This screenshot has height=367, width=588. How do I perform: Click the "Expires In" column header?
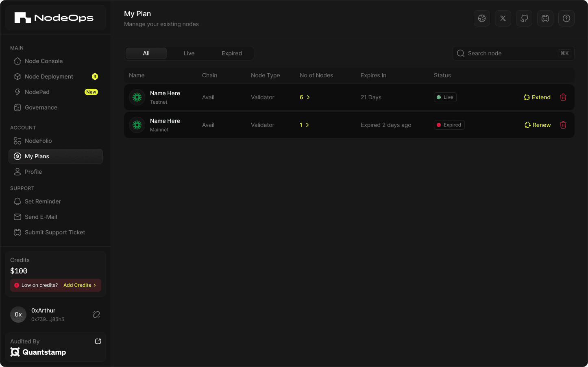[373, 75]
